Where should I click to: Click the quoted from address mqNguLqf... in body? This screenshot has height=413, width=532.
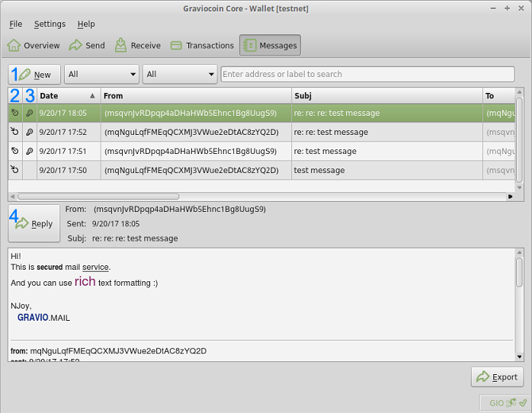(x=118, y=351)
